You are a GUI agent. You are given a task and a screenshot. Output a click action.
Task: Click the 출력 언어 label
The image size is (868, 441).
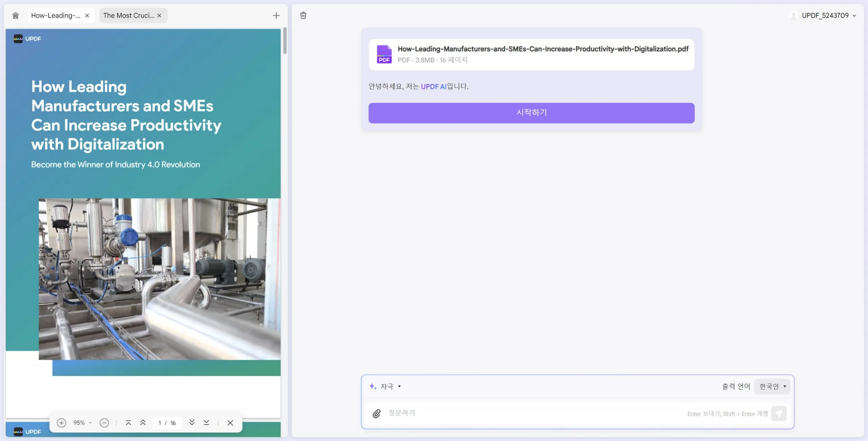(736, 386)
